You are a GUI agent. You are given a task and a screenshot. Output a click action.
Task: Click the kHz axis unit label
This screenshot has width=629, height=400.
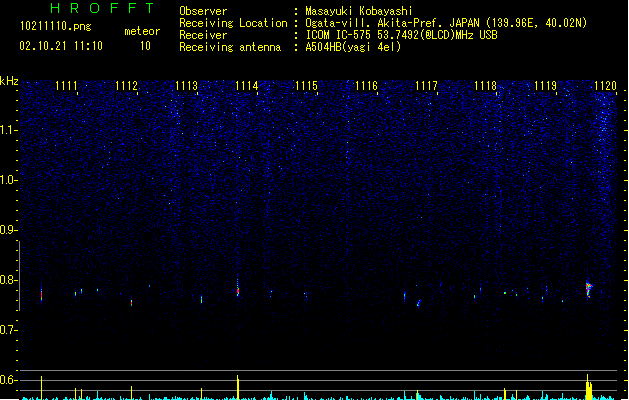[9, 81]
